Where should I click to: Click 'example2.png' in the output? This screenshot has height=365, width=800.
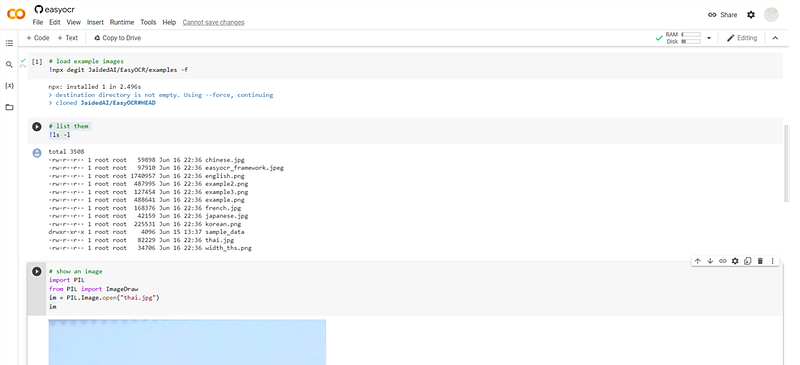[227, 184]
